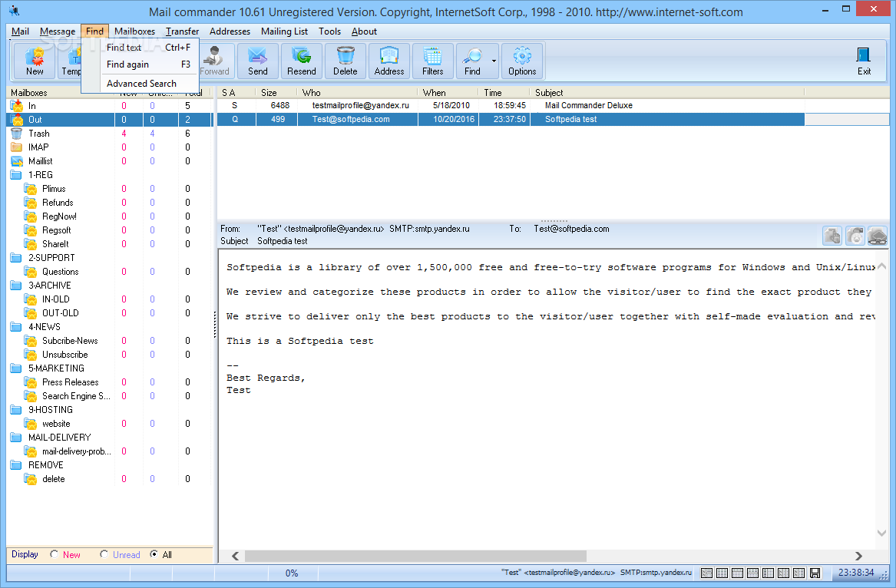This screenshot has height=588, width=896.
Task: Open the Transfer menu
Action: click(x=182, y=31)
